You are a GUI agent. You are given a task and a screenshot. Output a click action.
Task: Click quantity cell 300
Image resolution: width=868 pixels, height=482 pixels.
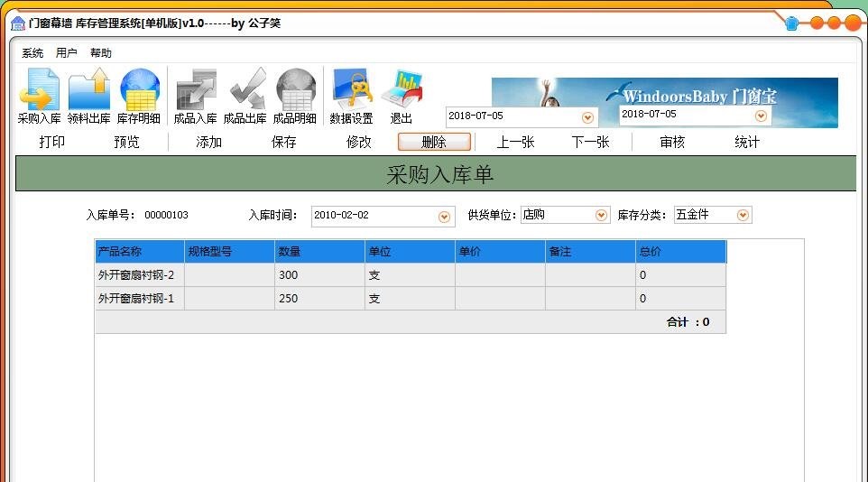coord(319,274)
